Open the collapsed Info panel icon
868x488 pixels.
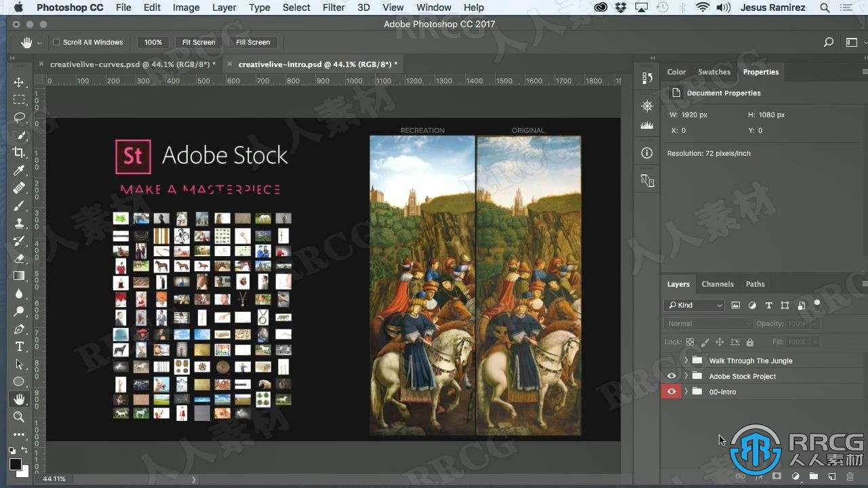[647, 153]
